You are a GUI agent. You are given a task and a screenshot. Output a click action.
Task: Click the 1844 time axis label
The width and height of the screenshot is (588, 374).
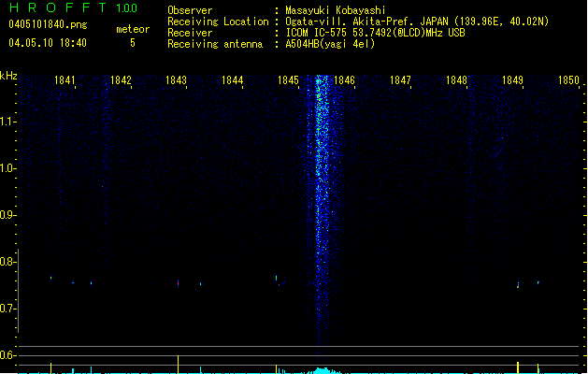click(232, 80)
